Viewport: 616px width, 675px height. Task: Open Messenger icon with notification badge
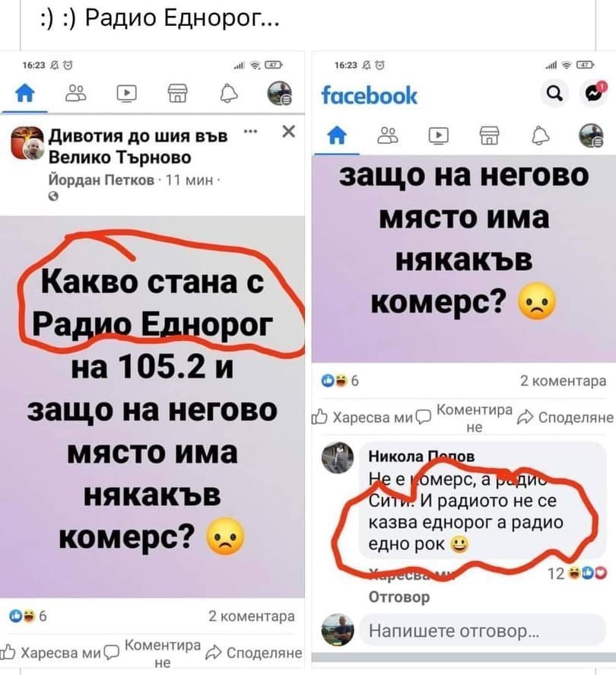pos(595,93)
